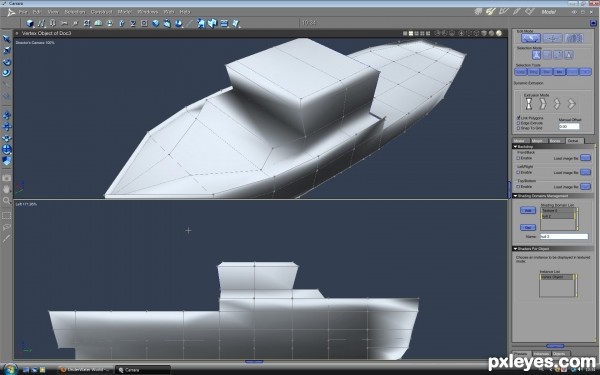Screen dimensions: 600x375
Task: Collapse the Shading Domains Management section
Action: [515, 196]
